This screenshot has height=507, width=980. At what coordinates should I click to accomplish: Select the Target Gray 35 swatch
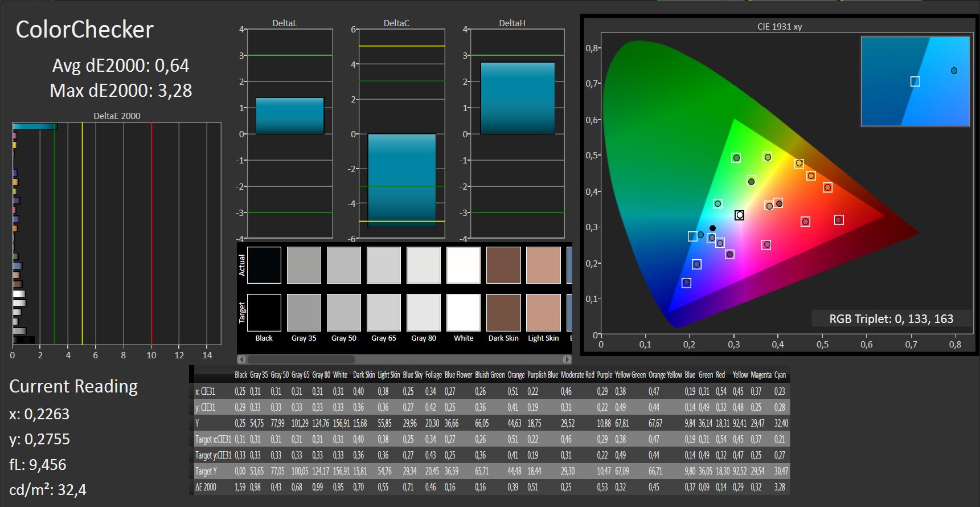304,312
